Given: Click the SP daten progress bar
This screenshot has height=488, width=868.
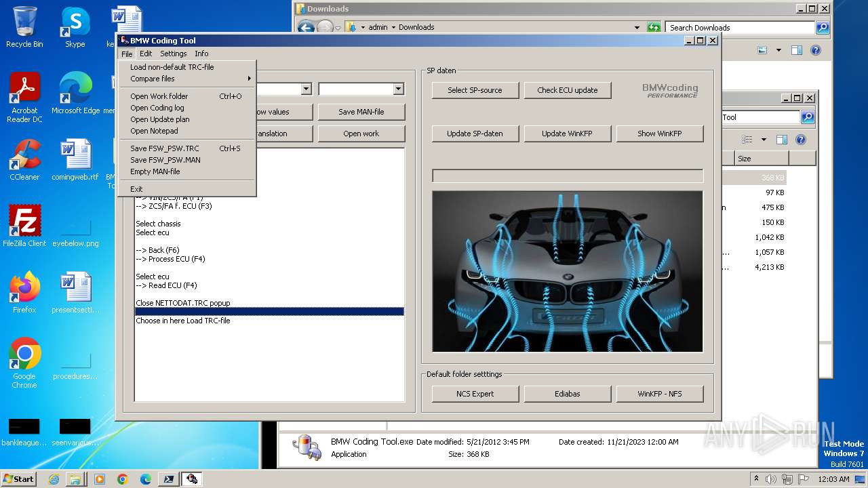Looking at the screenshot, I should pyautogui.click(x=568, y=176).
